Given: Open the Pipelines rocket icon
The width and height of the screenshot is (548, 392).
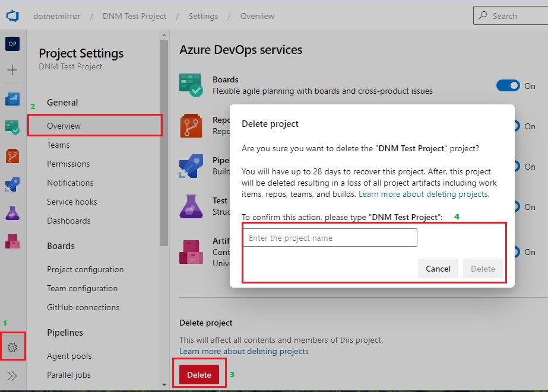Looking at the screenshot, I should click(x=12, y=184).
